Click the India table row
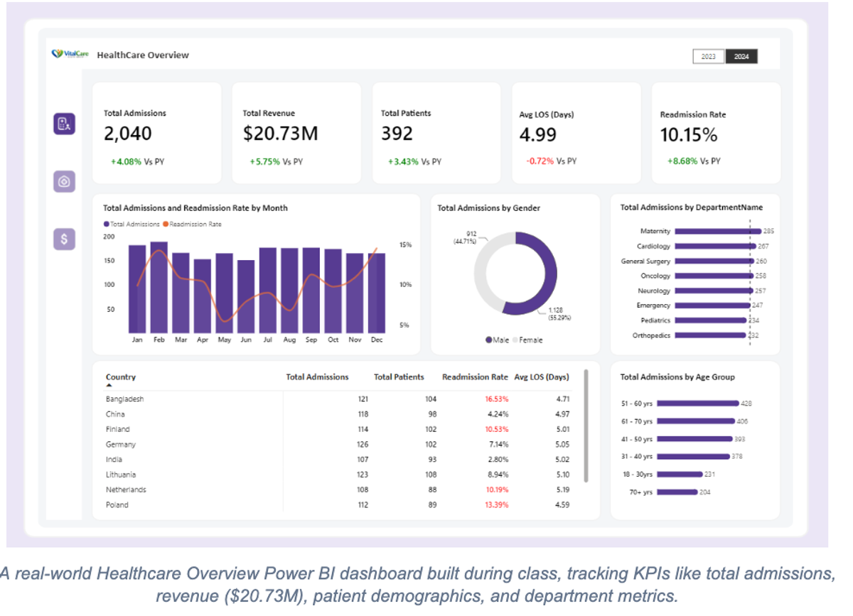 338,460
